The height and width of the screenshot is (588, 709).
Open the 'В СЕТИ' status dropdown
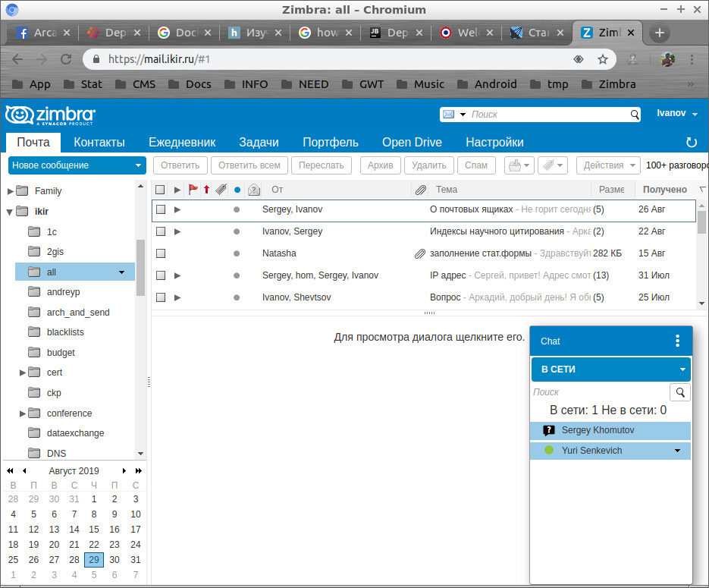(610, 369)
